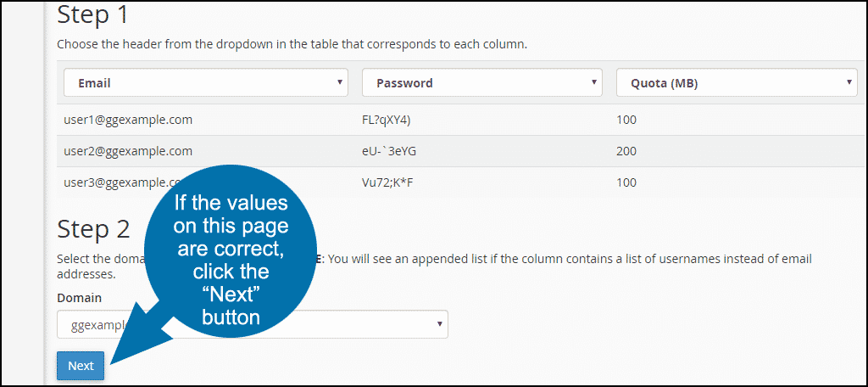Open the Password column header dropdown
This screenshot has width=868, height=387.
[x=482, y=82]
